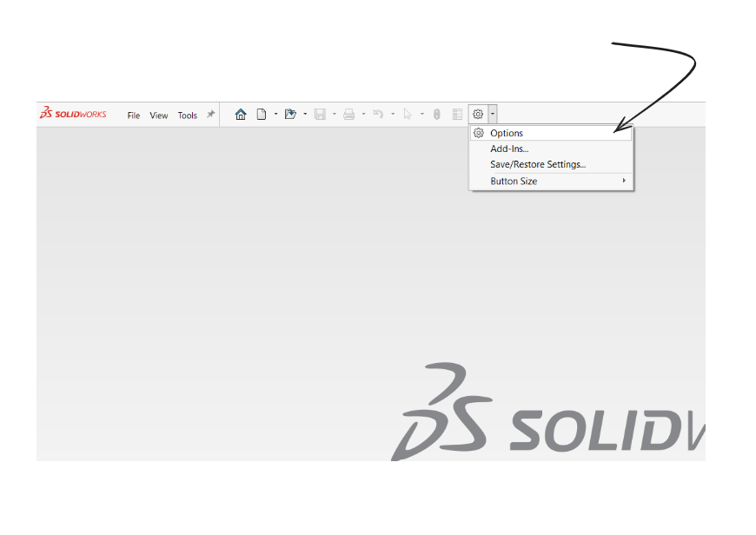Click the Open file folder icon
756x535 pixels.
tap(290, 115)
